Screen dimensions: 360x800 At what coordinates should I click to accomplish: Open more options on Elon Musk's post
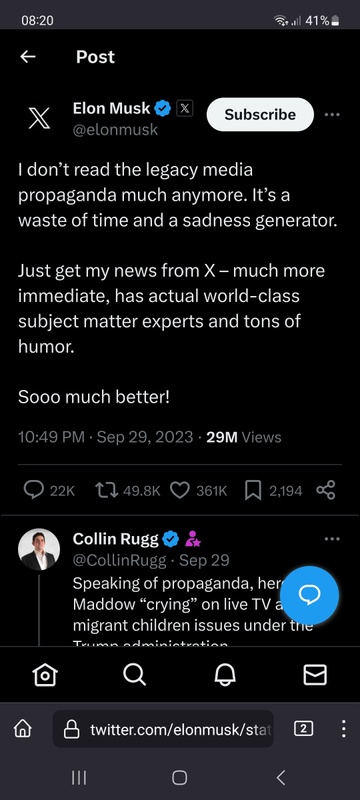(332, 114)
